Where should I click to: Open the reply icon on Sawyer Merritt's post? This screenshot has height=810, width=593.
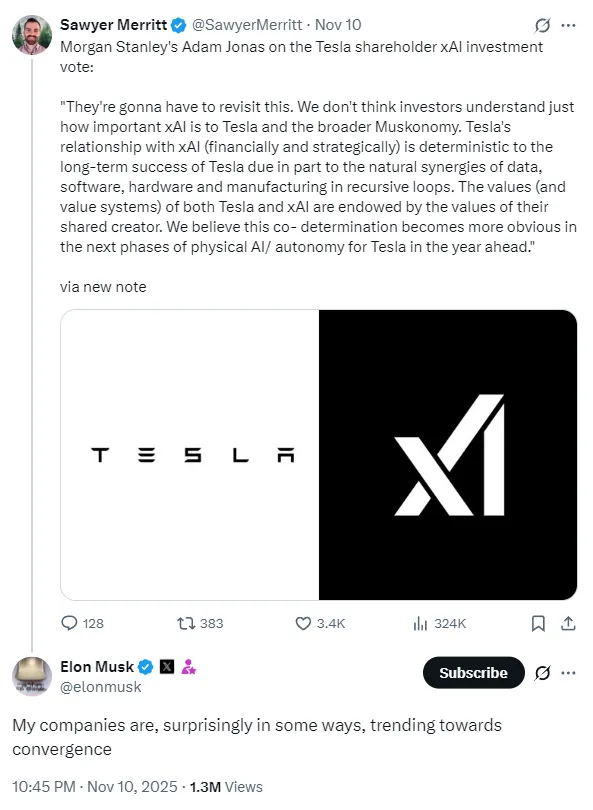pos(70,623)
